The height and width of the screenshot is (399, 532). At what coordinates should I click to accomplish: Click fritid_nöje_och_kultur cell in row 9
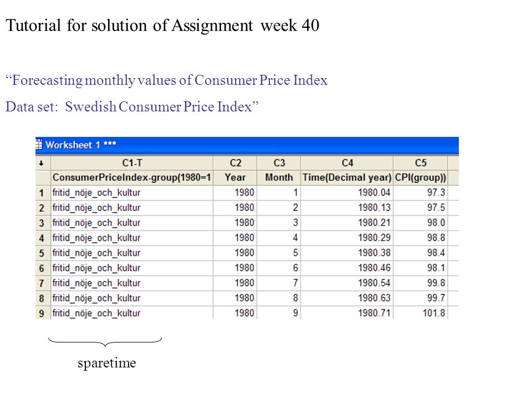tap(132, 313)
